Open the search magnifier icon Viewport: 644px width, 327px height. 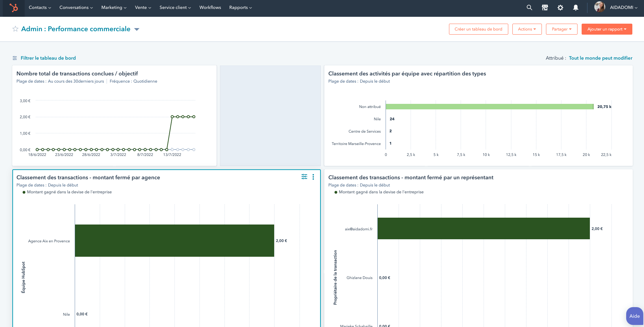(x=529, y=8)
